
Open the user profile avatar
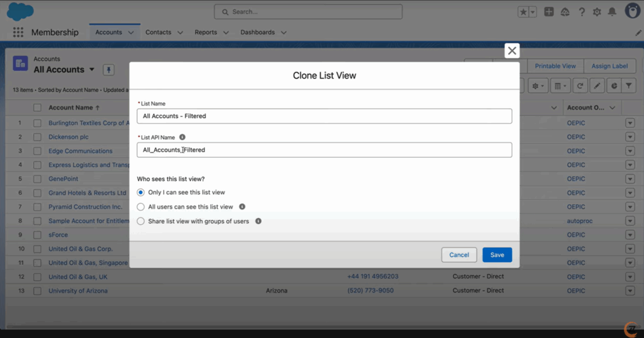633,11
